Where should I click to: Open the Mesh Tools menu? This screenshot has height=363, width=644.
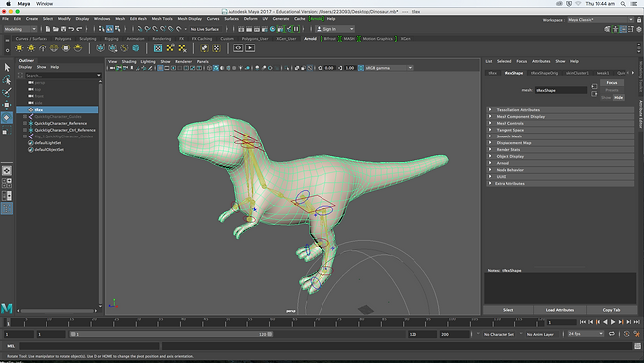[162, 19]
